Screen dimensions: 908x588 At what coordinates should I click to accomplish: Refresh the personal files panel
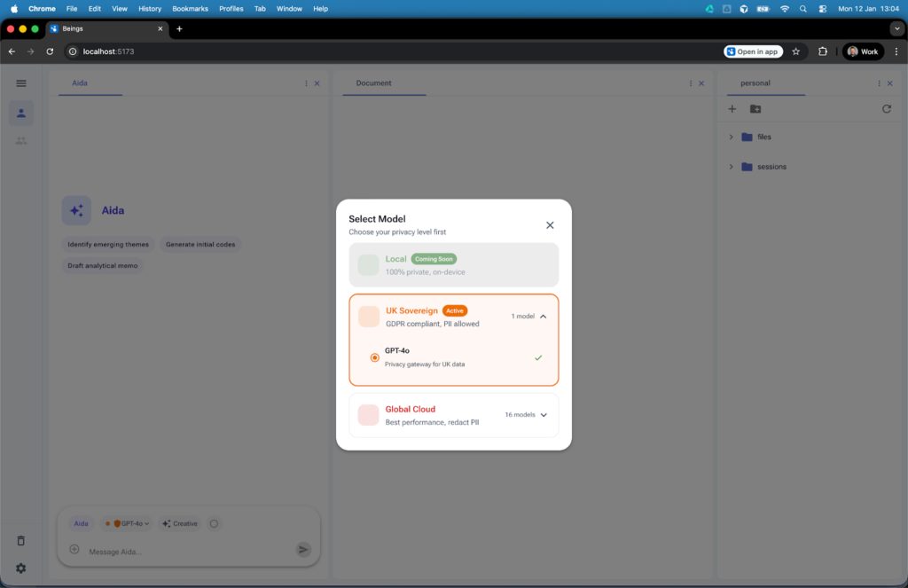(886, 109)
